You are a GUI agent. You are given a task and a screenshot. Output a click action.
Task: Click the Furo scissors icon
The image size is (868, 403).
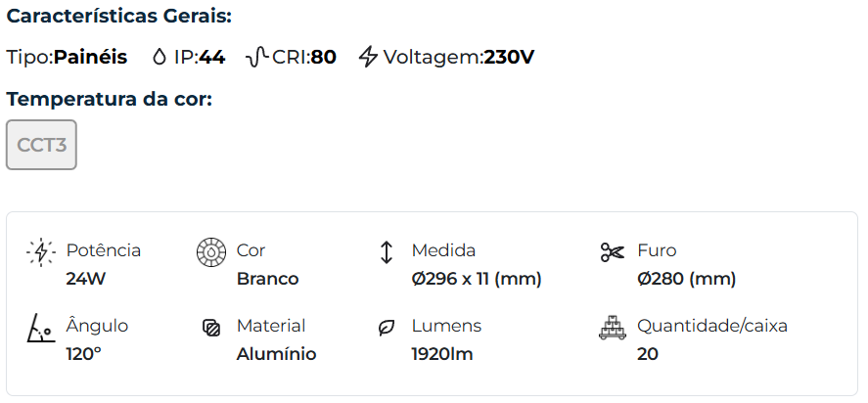[612, 252]
